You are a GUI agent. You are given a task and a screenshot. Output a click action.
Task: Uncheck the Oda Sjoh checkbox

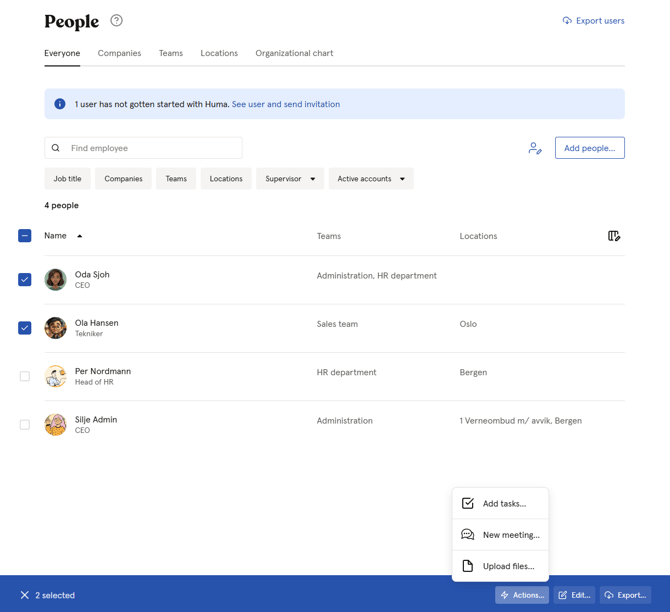pos(25,280)
